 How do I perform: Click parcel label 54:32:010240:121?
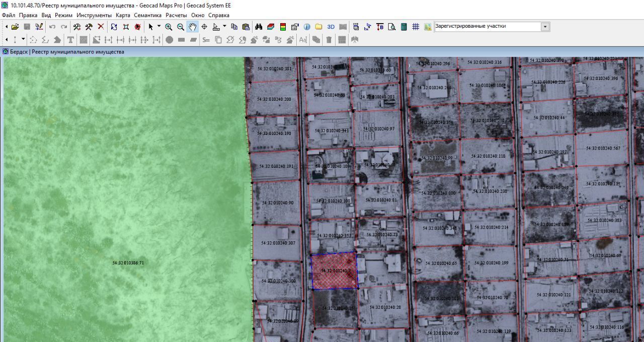[x=554, y=295]
